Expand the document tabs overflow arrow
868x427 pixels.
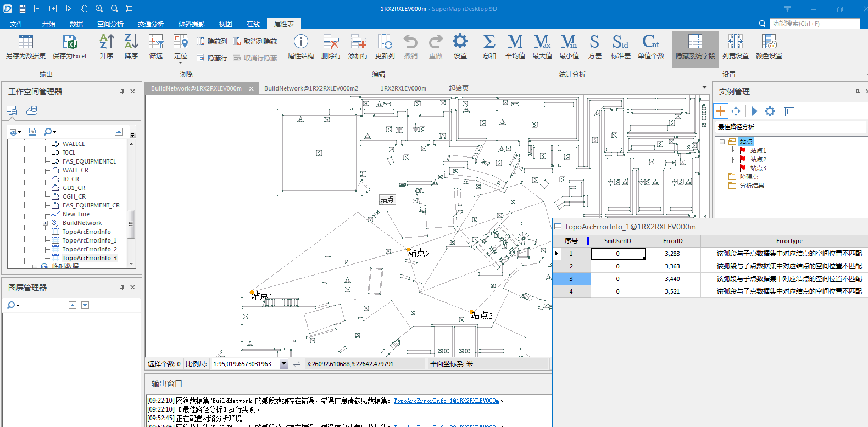704,88
